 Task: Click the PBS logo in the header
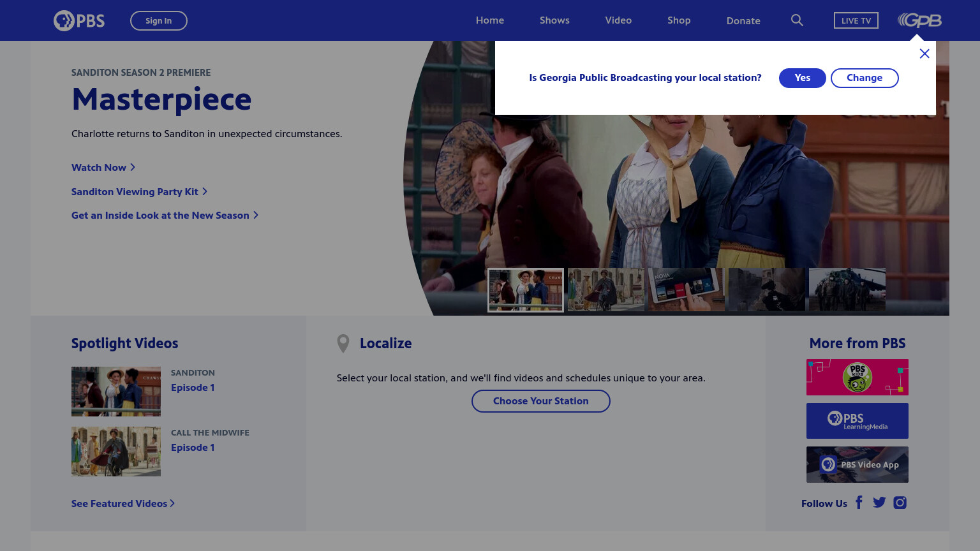click(x=79, y=20)
